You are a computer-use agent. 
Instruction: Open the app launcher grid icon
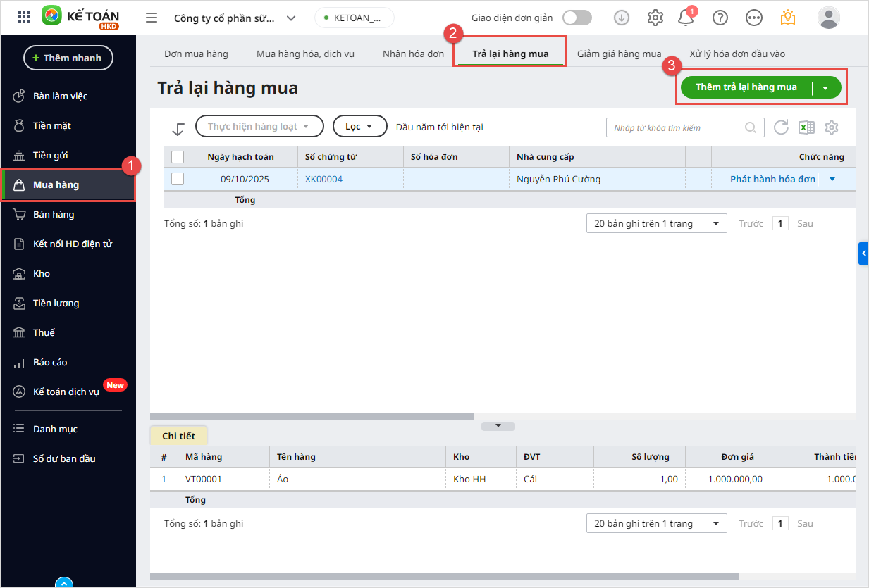(24, 18)
